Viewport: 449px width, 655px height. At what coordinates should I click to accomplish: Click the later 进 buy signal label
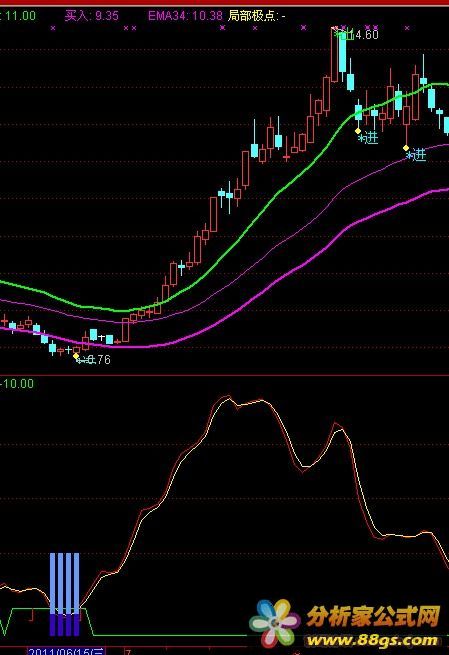click(416, 155)
